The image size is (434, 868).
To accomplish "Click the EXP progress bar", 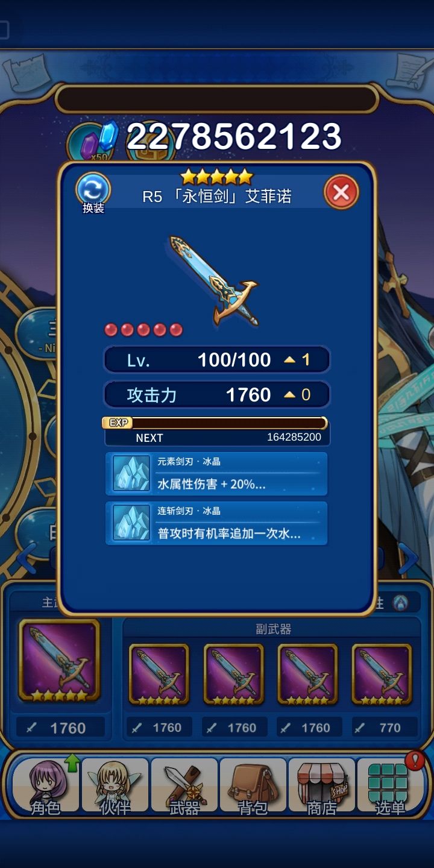I will pos(215,423).
